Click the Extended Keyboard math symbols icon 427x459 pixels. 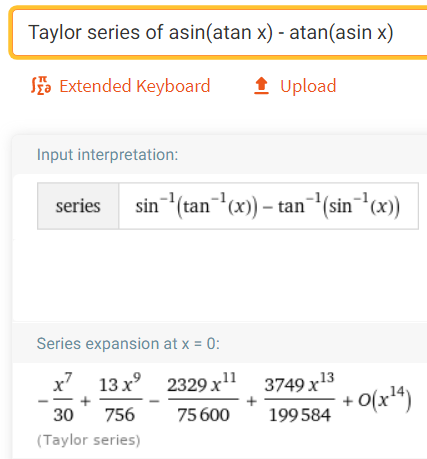pyautogui.click(x=41, y=86)
